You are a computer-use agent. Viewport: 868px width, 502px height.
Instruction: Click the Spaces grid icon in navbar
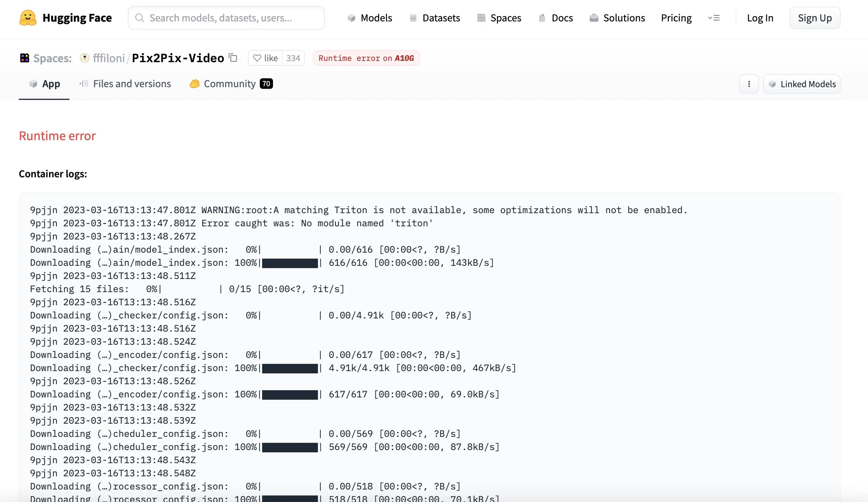pyautogui.click(x=481, y=17)
